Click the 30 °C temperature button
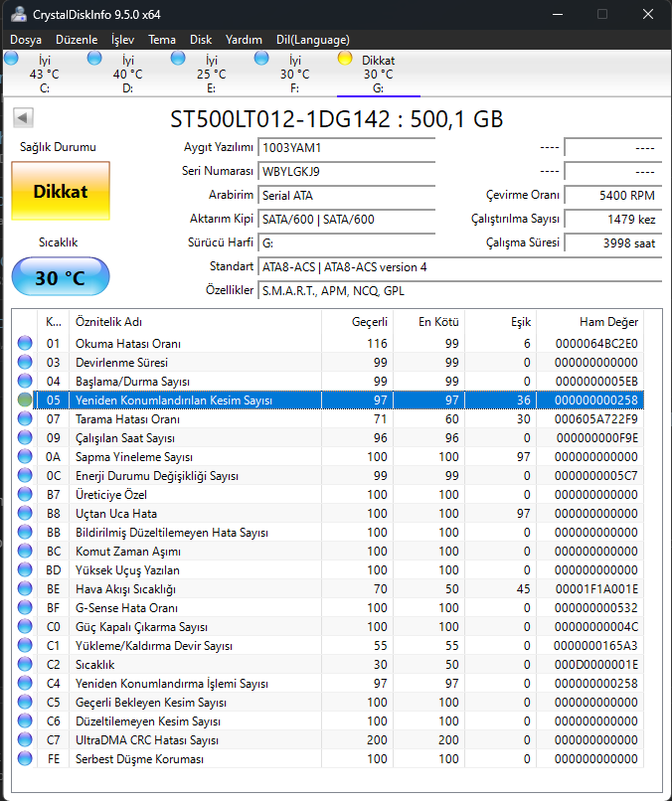The image size is (672, 801). coord(61,277)
